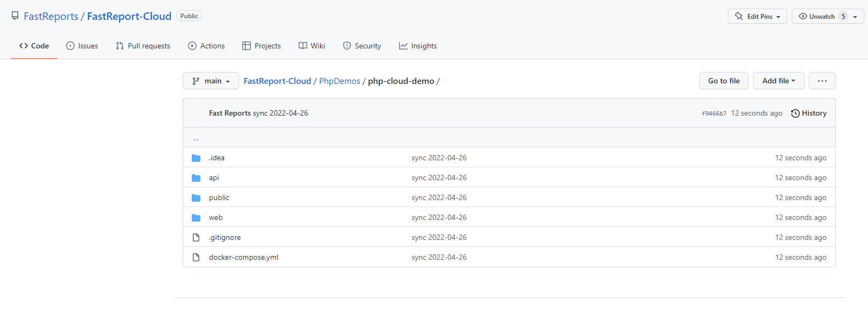Expand the Add file dropdown
Viewport: 868px width, 313px height.
(x=778, y=81)
